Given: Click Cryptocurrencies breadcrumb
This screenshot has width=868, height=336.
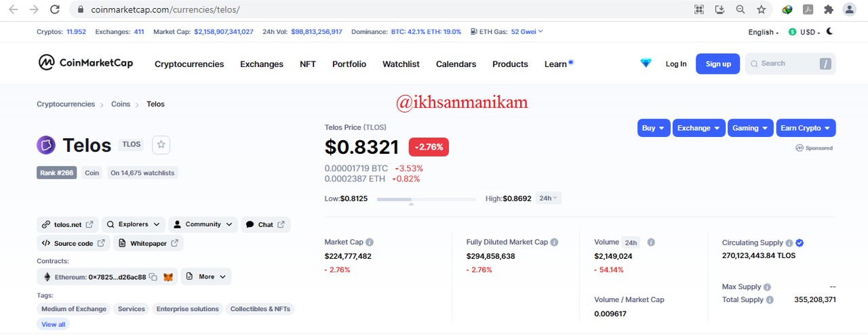Looking at the screenshot, I should [x=66, y=104].
